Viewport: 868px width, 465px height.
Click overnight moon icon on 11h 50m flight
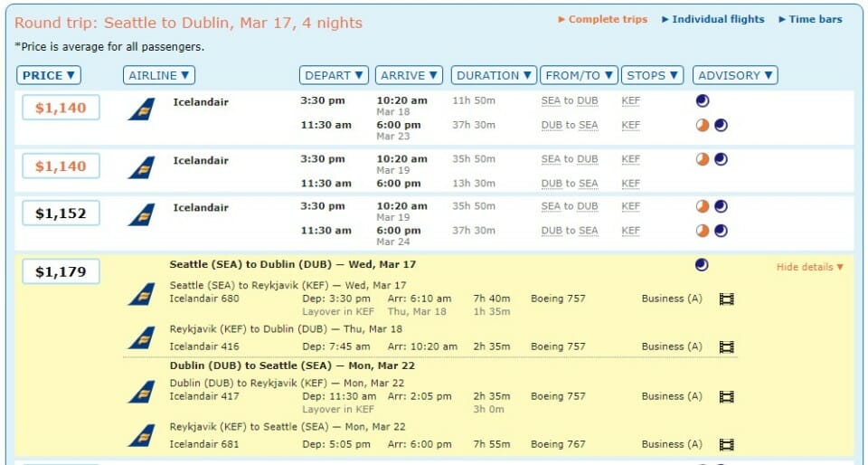[703, 100]
